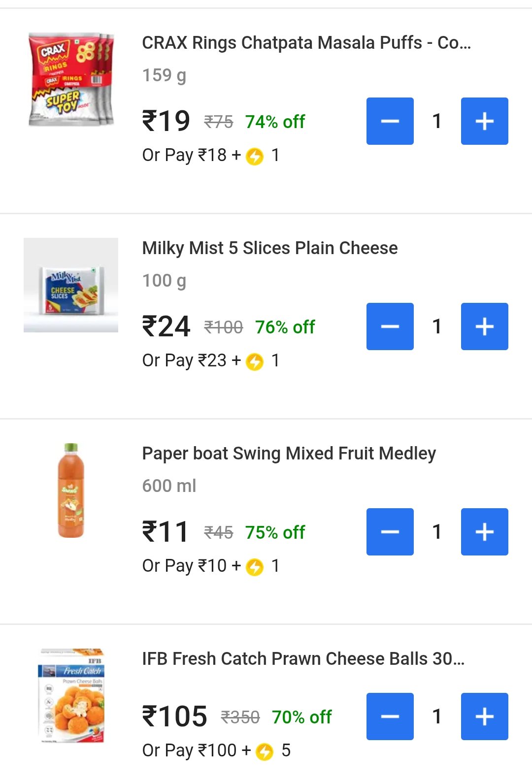View the IFB Fresh Catch package image
Viewport: 532px width, 782px height.
click(71, 695)
